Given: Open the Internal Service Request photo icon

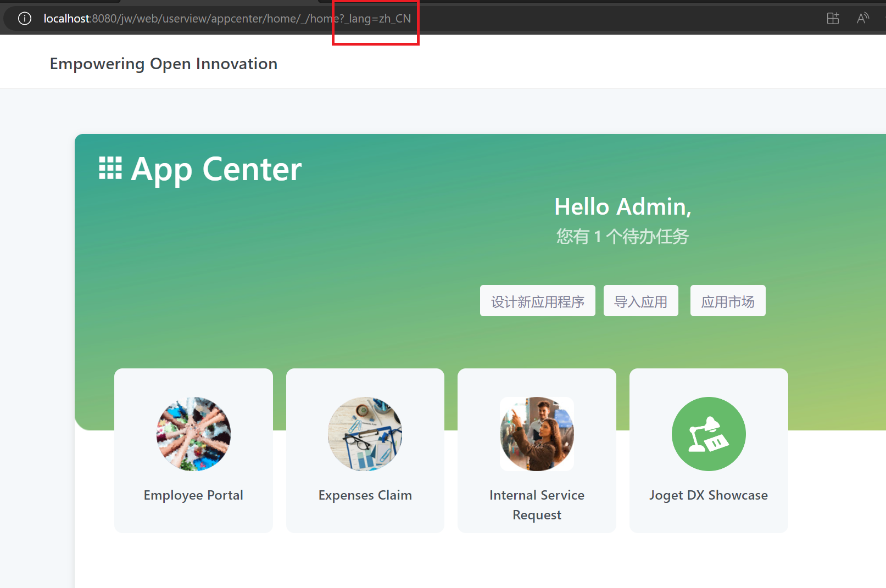Looking at the screenshot, I should [537, 434].
